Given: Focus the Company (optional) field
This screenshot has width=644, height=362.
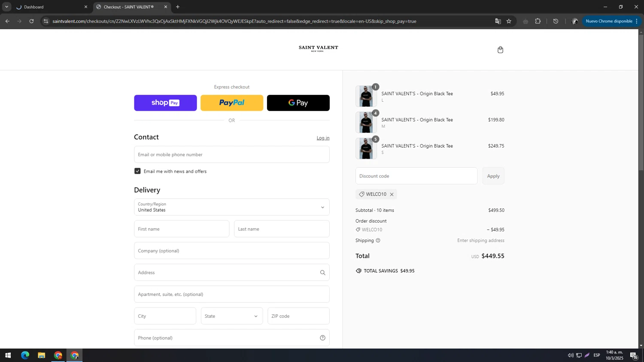Looking at the screenshot, I should coord(232,251).
